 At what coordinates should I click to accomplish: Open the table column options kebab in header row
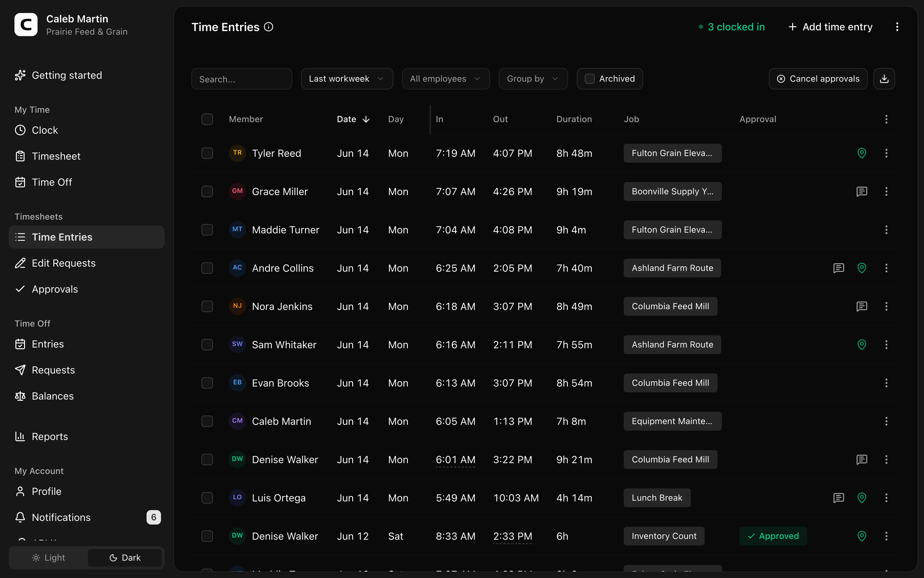(x=886, y=119)
